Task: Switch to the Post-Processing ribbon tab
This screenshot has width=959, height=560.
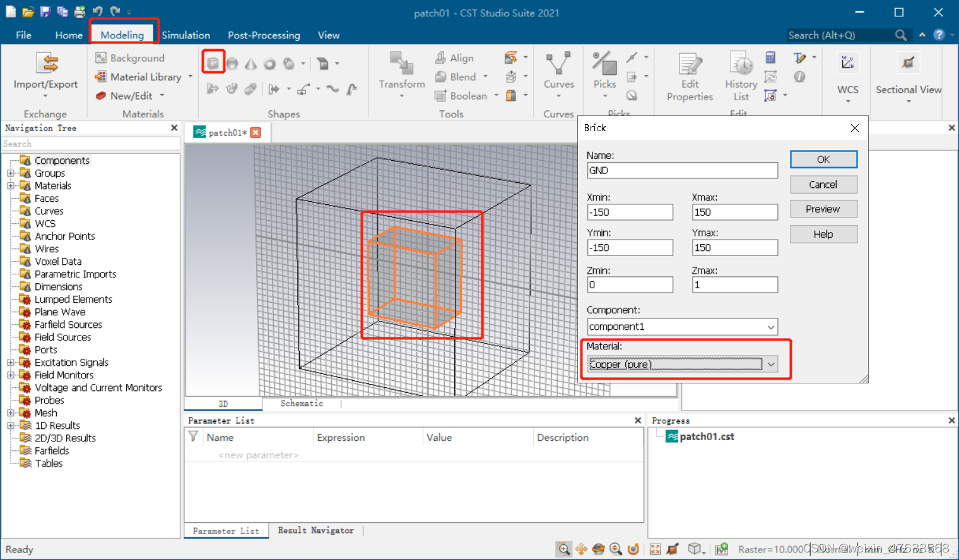Action: click(264, 35)
